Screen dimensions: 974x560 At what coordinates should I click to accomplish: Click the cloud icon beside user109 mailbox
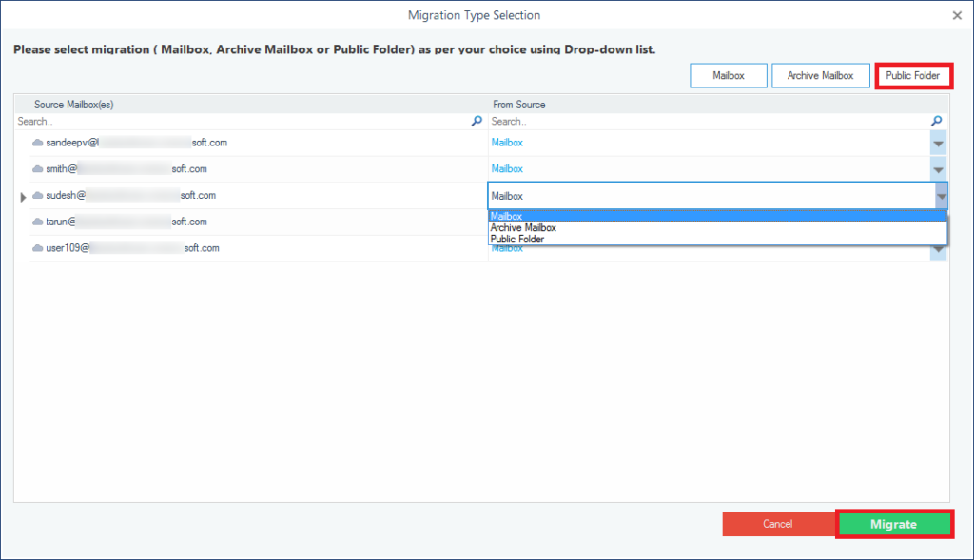coord(37,248)
